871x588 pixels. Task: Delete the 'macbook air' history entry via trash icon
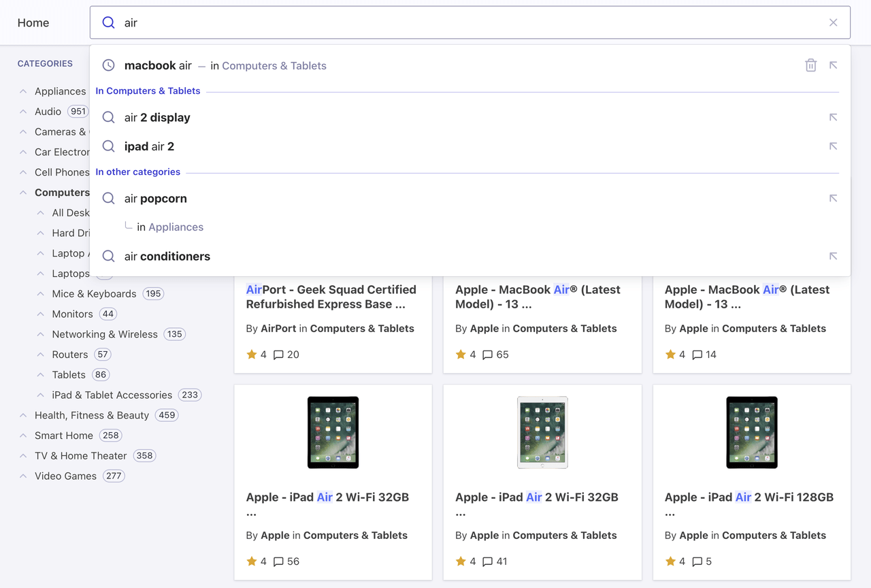(810, 65)
